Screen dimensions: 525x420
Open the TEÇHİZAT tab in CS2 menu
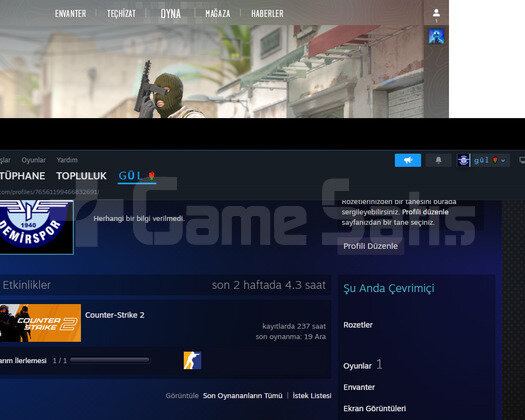[x=121, y=14]
